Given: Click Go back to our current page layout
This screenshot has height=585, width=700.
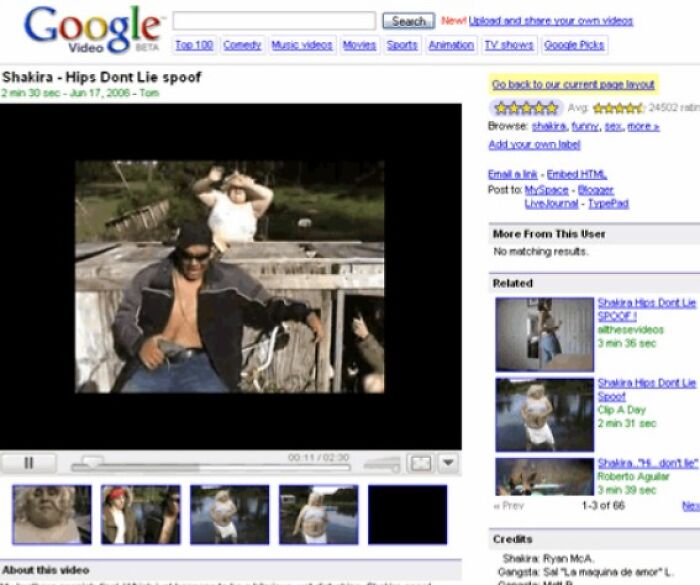Looking at the screenshot, I should tap(573, 84).
